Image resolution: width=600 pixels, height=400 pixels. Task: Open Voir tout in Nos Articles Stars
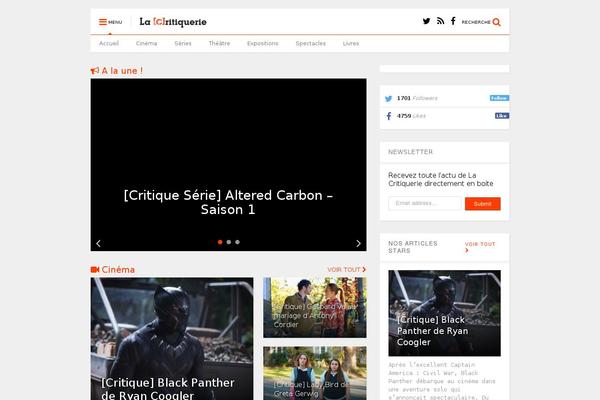point(480,247)
